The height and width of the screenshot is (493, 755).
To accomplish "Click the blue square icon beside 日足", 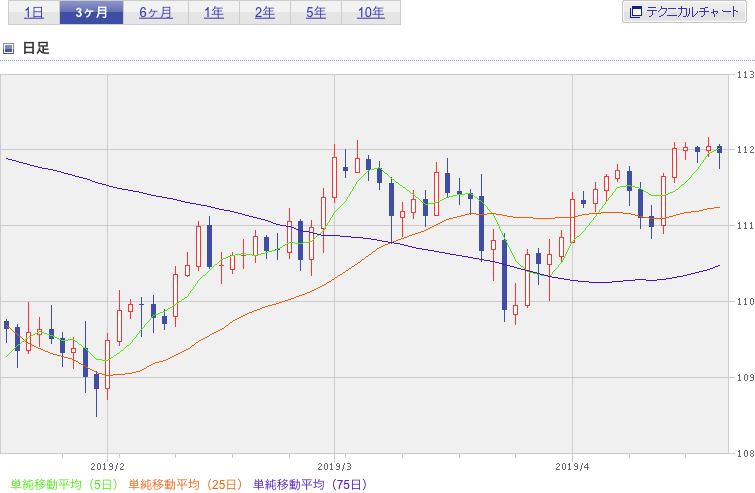I will tap(9, 48).
